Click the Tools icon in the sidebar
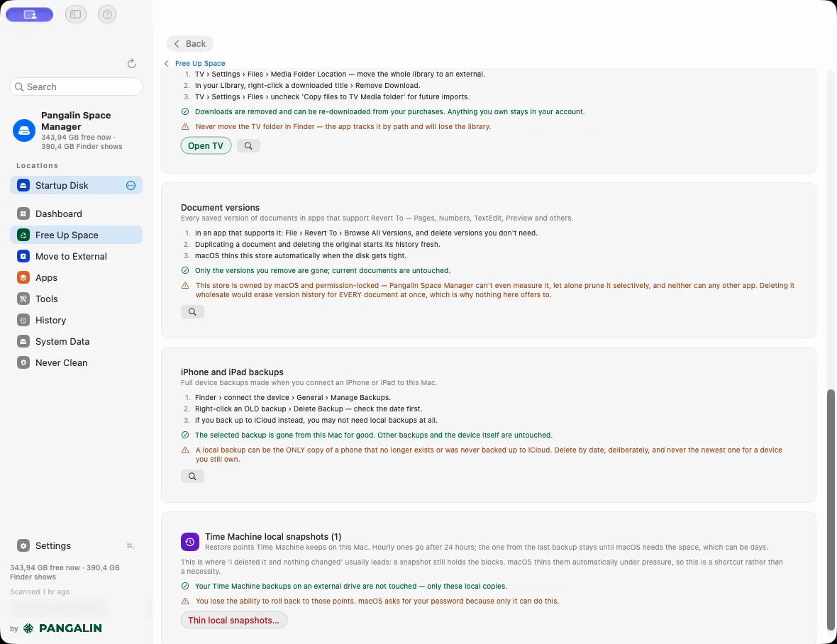 tap(23, 299)
